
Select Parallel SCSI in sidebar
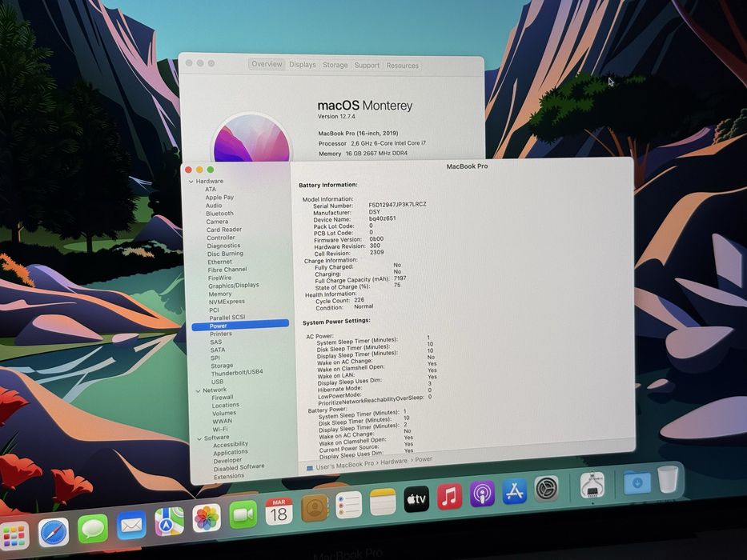[227, 318]
